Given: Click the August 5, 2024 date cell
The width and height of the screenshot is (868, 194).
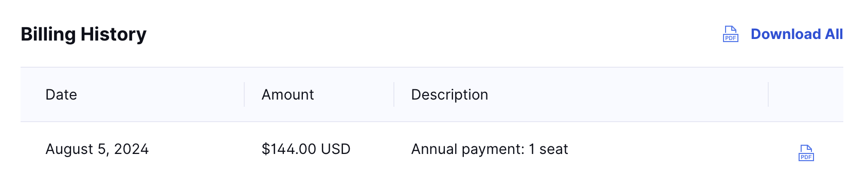Looking at the screenshot, I should point(97,149).
